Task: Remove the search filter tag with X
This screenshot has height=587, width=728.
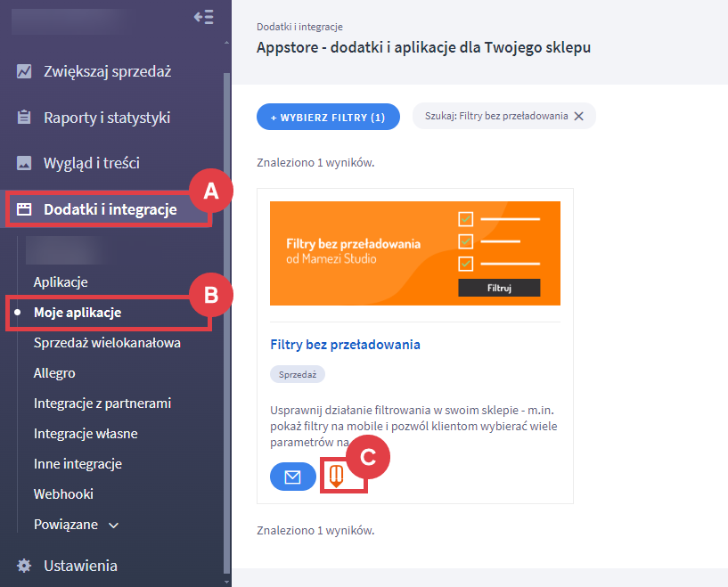Action: point(578,117)
